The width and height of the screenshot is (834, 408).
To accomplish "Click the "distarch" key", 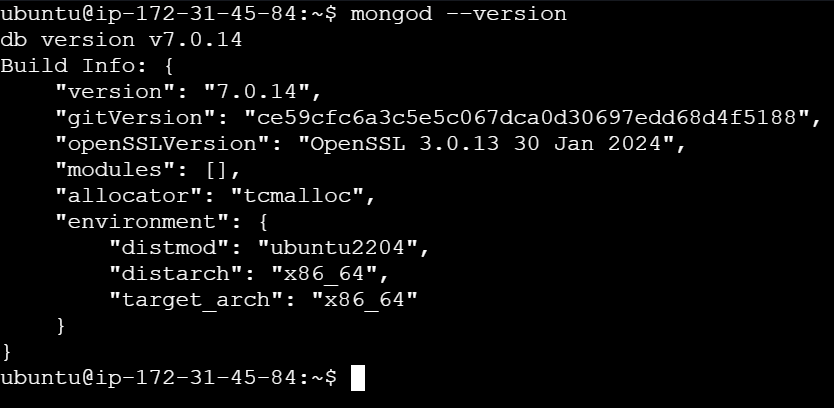I will point(177,274).
